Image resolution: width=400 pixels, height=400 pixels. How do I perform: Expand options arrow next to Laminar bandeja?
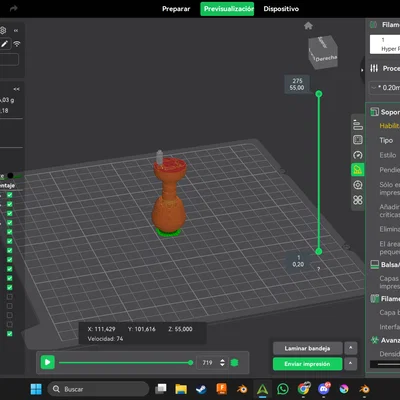pos(351,348)
